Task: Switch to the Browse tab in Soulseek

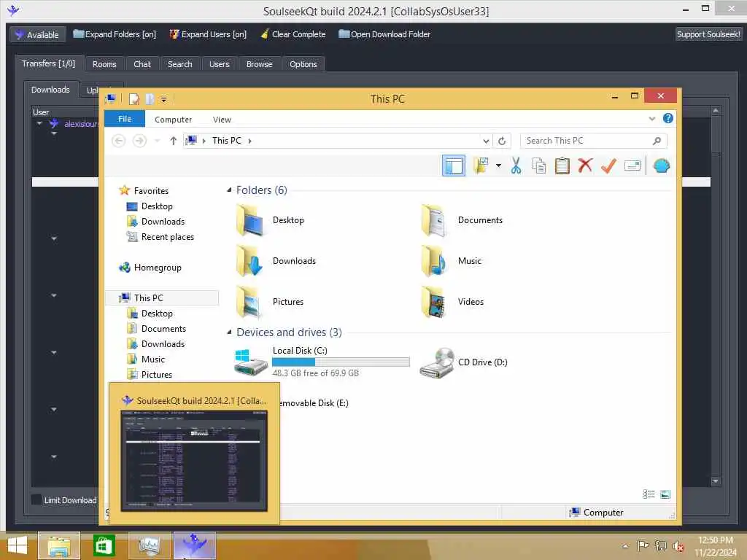Action: click(x=259, y=64)
